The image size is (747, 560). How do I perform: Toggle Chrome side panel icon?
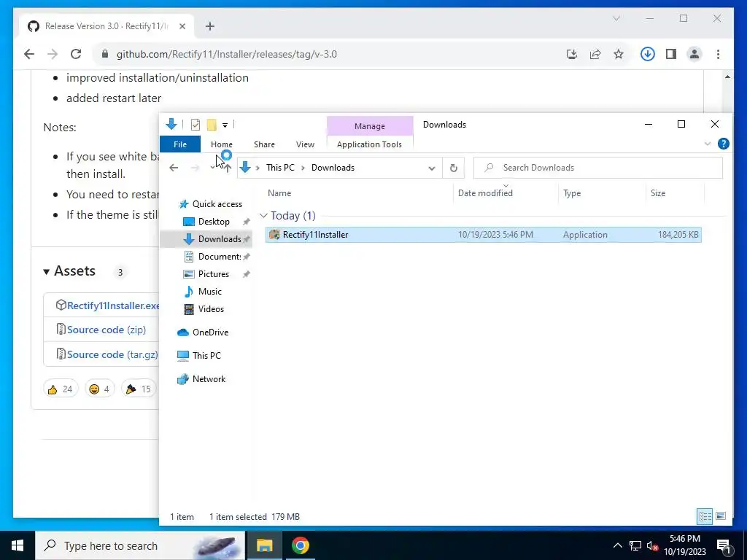point(671,54)
